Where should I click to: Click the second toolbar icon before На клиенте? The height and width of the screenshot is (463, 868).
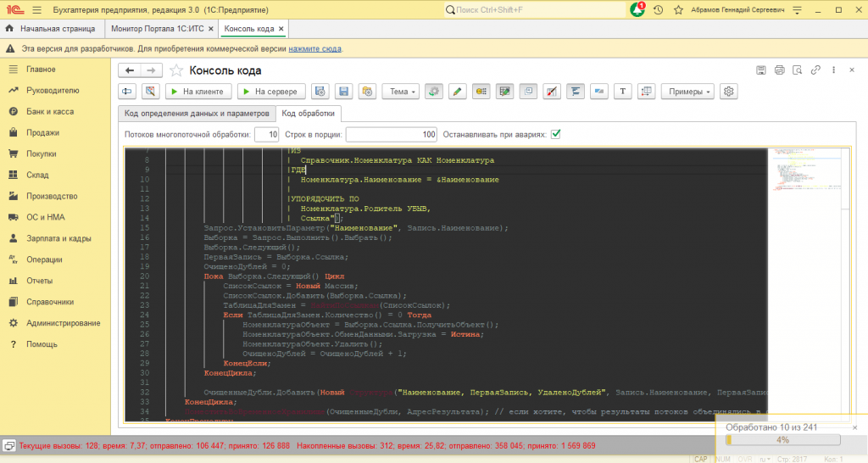pos(151,92)
